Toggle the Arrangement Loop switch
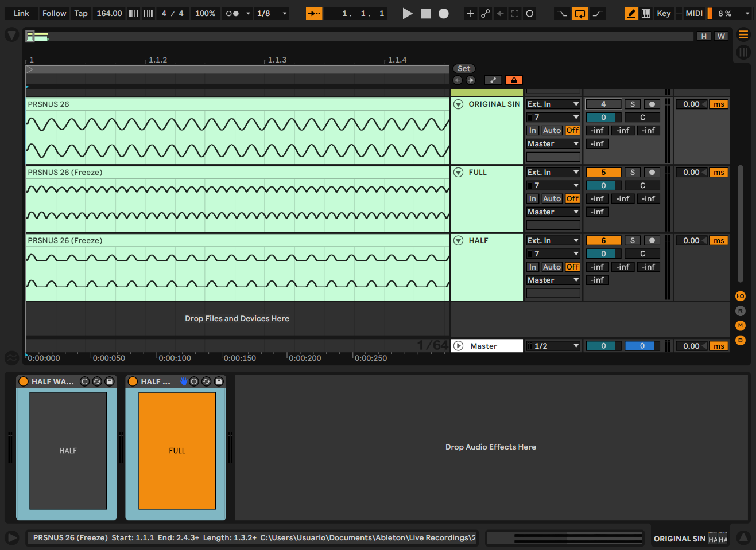Viewport: 756px width, 550px height. click(580, 13)
